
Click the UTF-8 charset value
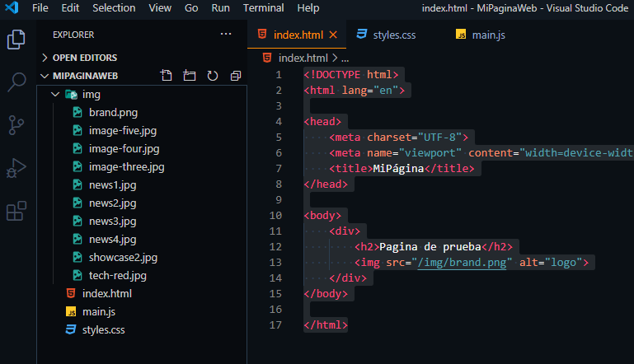pos(439,138)
